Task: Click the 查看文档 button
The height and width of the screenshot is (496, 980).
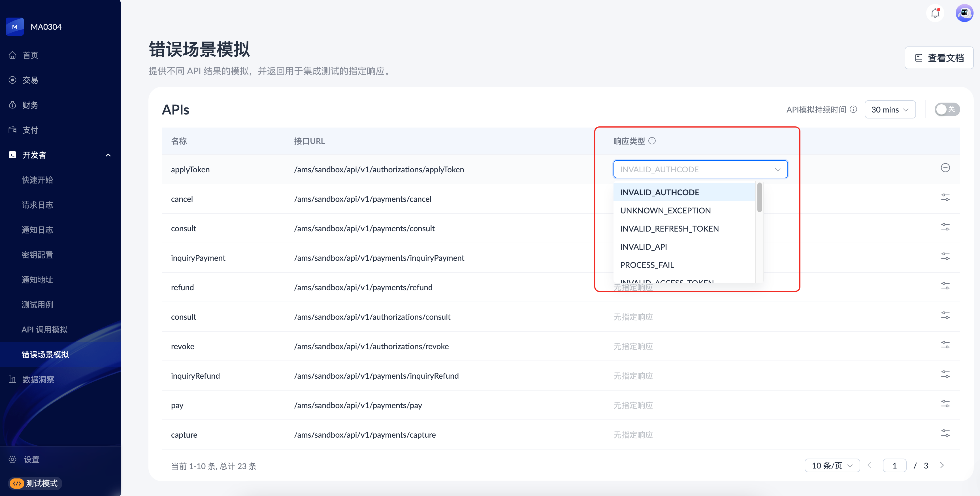Action: (939, 58)
